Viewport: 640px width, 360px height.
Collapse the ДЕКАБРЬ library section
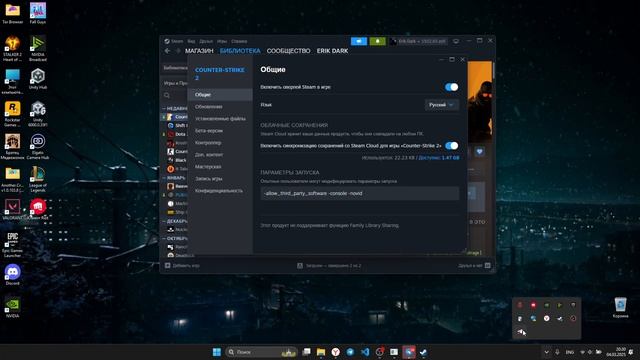[175, 221]
